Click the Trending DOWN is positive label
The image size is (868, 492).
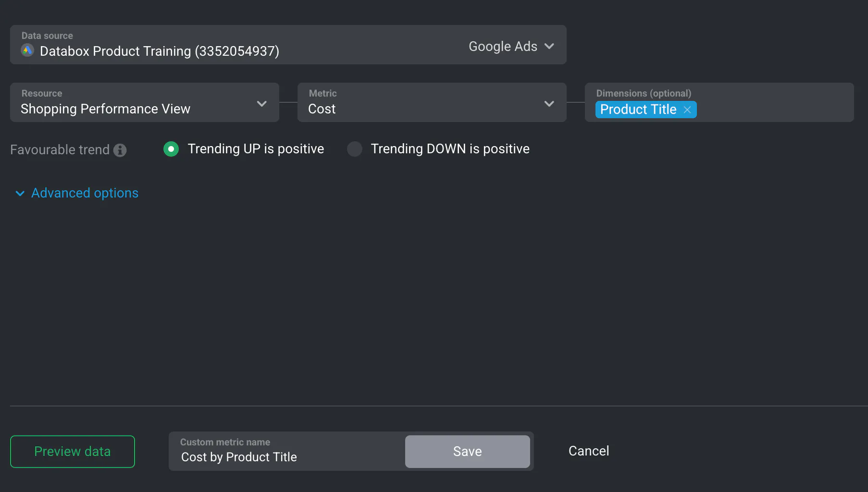point(450,149)
